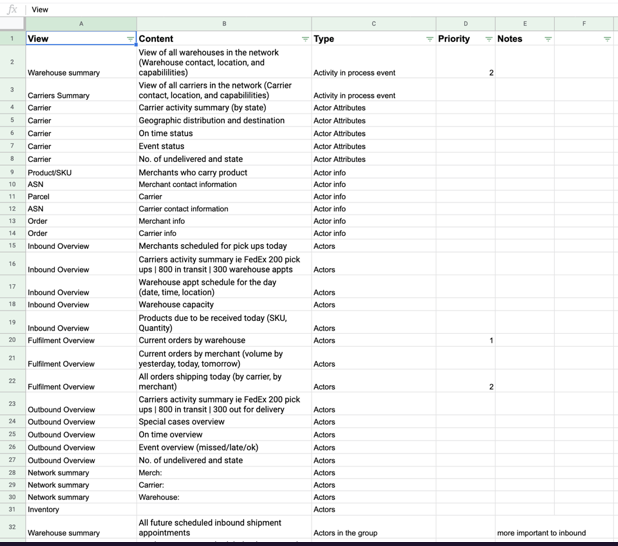This screenshot has height=546, width=618.
Task: Select the 'On time overview' cell
Action: [224, 434]
